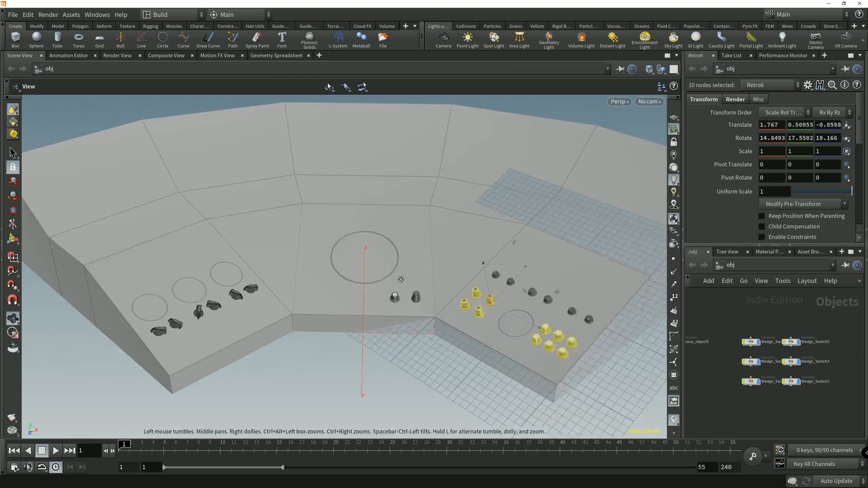Check the Enable Constraints option
The height and width of the screenshot is (488, 868).
point(762,237)
